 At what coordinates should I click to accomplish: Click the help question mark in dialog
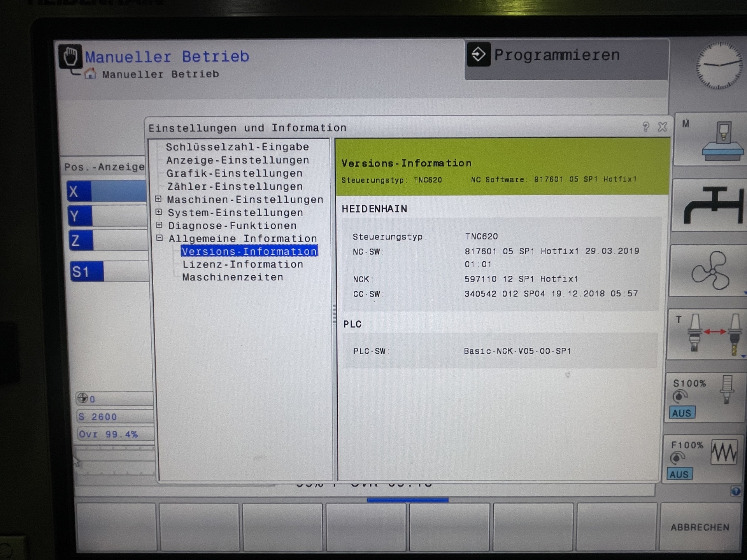click(x=646, y=127)
